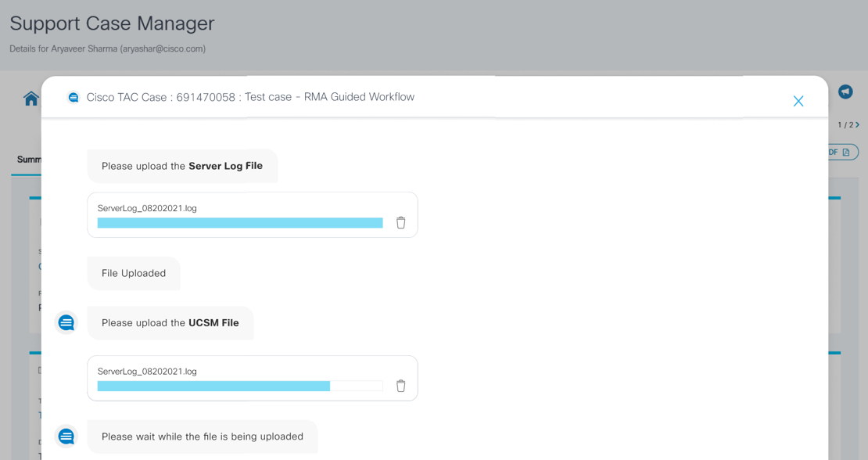Click the chat bubble icon in dialog header

pos(74,97)
